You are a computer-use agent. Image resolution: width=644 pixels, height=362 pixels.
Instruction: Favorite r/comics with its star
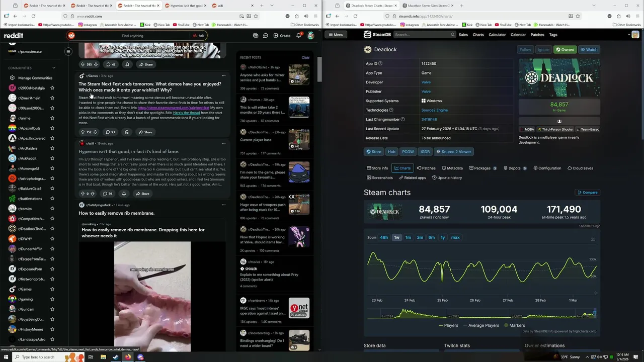[x=52, y=209]
